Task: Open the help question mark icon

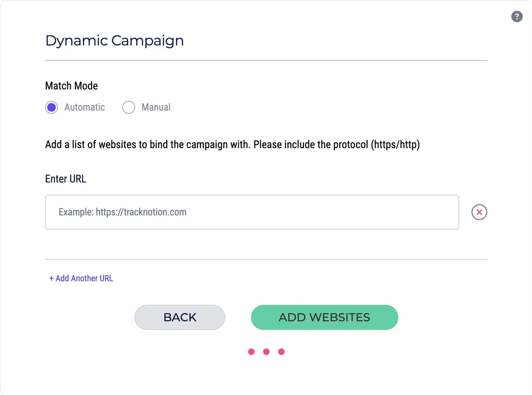Action: [x=517, y=16]
